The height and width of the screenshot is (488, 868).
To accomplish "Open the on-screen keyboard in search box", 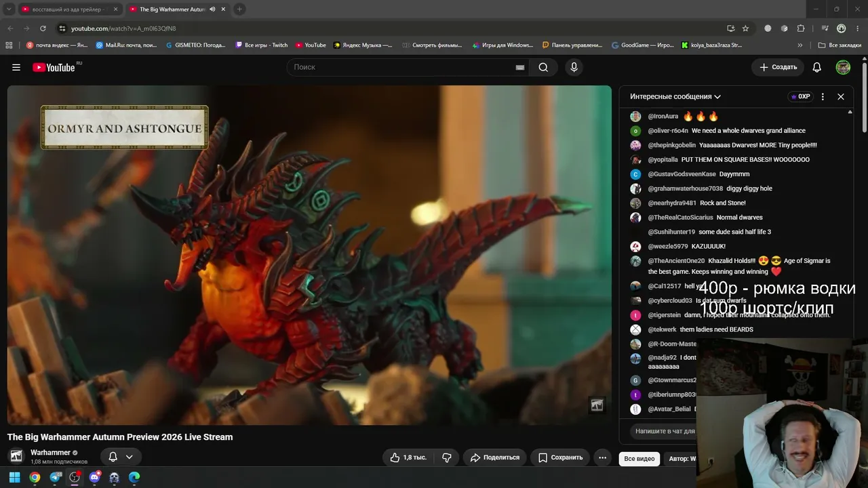I will click(520, 67).
